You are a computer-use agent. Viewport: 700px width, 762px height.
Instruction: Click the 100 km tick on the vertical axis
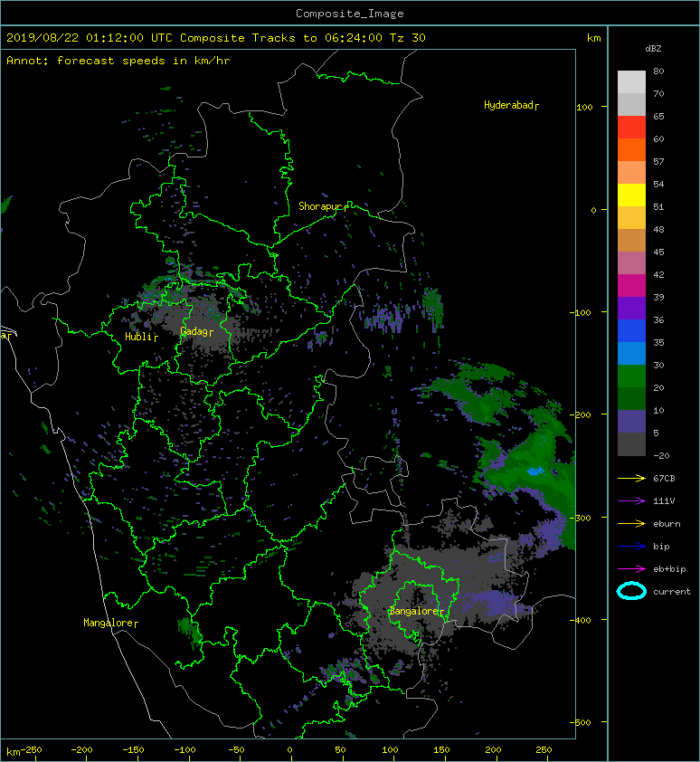tap(585, 108)
